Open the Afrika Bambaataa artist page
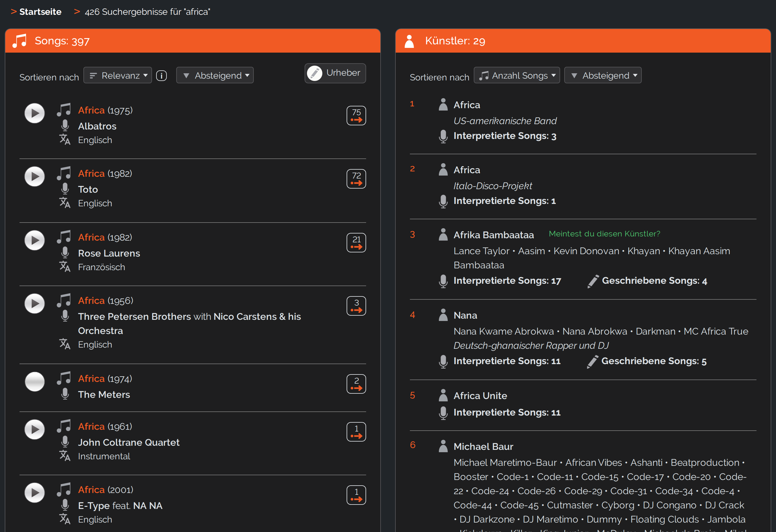This screenshot has width=776, height=532. 494,235
